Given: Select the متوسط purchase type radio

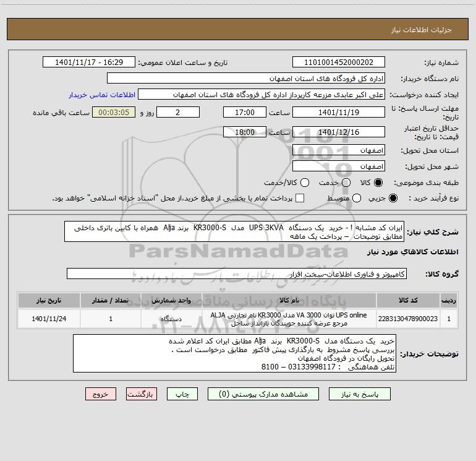Looking at the screenshot, I should pos(357,198).
